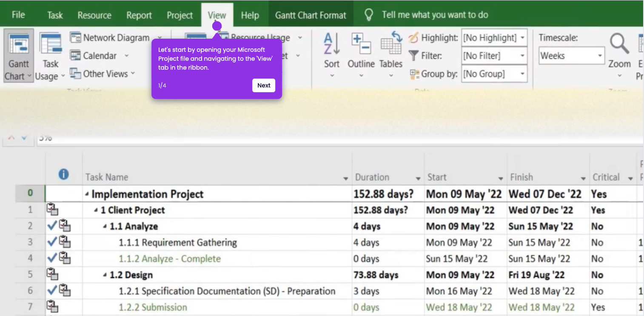Viewport: 644px width, 316px height.
Task: Open the Finish column filter arrow
Action: coord(583,178)
